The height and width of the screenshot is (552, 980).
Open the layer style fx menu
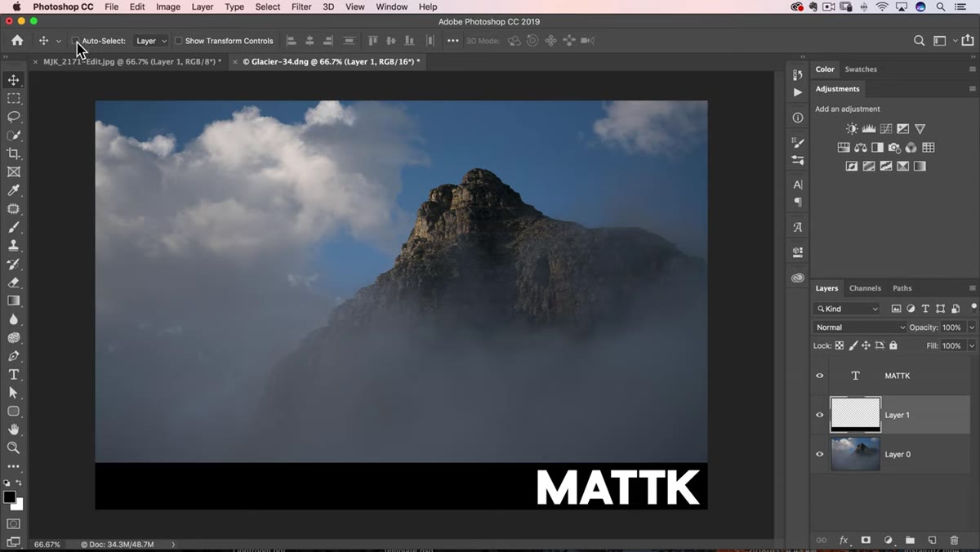coord(844,541)
